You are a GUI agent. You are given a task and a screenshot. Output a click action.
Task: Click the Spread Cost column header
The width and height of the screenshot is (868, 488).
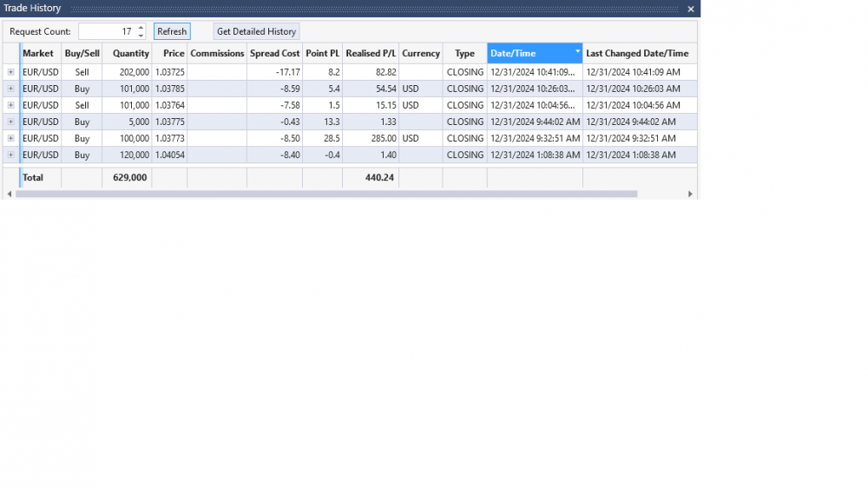coord(274,53)
